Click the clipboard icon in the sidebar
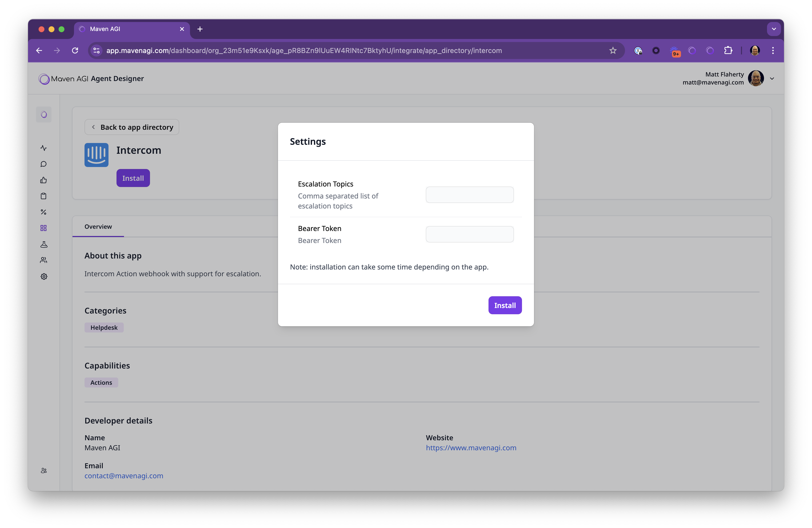 (x=44, y=196)
